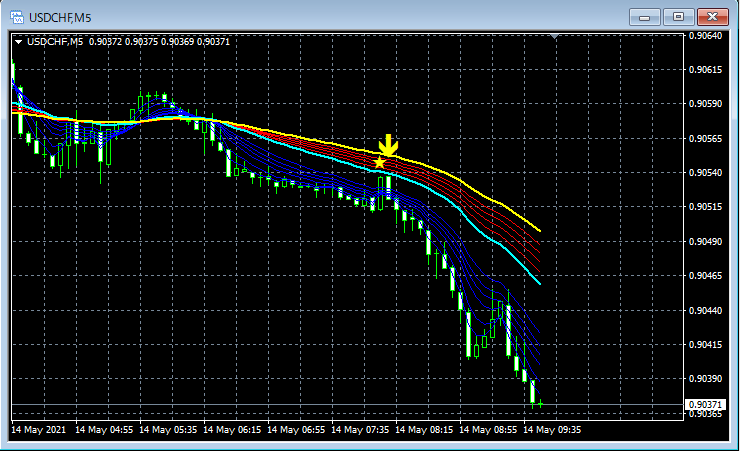741x451 pixels.
Task: Click the 0.90590 price scale value
Action: [x=705, y=104]
